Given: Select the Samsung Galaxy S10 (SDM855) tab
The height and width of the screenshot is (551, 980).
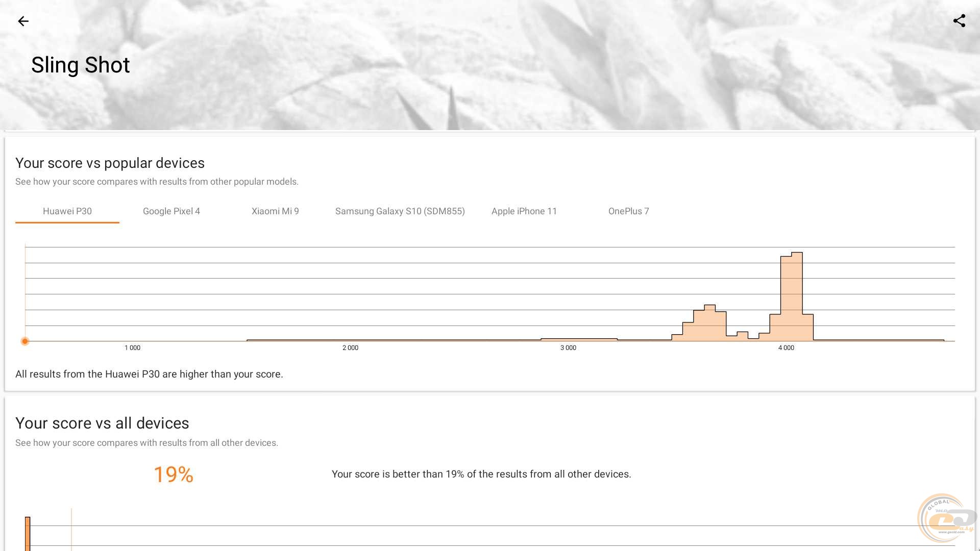Looking at the screenshot, I should pyautogui.click(x=400, y=211).
